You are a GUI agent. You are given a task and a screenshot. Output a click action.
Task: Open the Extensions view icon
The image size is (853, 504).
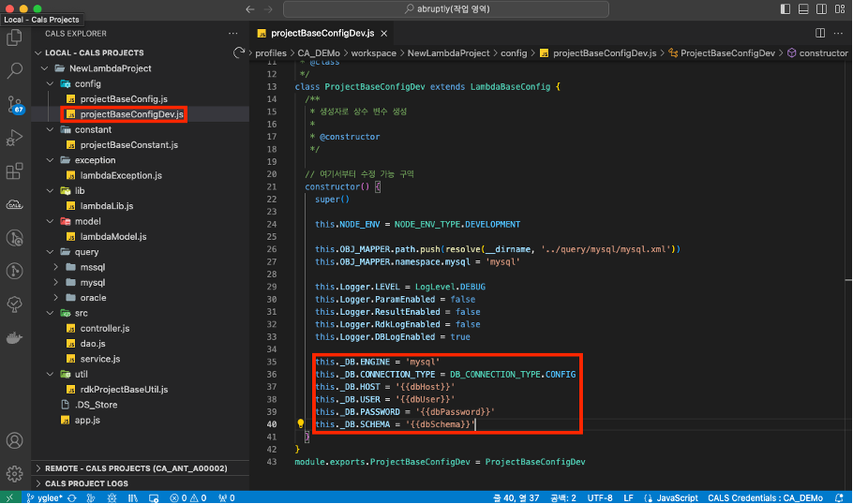[15, 171]
